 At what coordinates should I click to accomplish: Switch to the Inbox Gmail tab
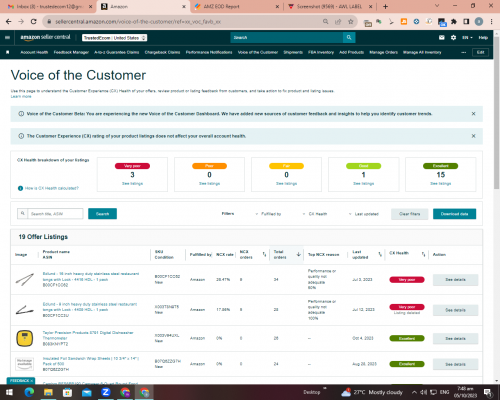50,7
